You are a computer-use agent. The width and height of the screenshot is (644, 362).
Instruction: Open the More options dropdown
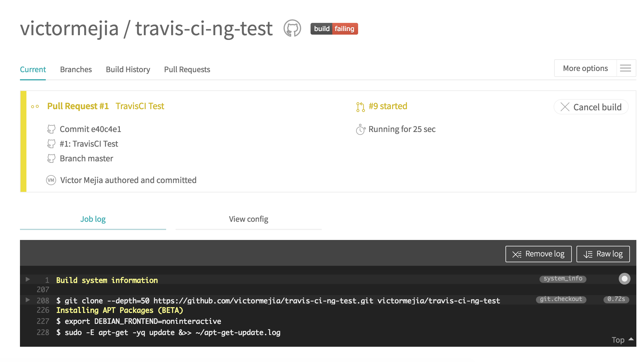click(585, 68)
